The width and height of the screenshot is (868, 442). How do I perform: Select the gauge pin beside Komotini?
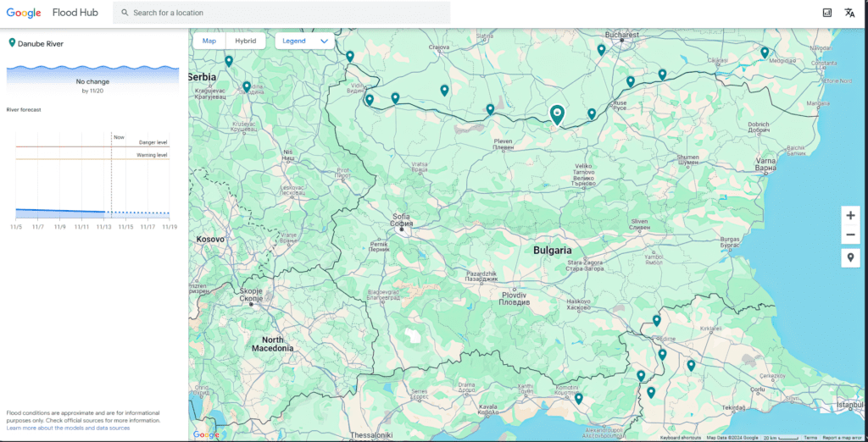[578, 398]
